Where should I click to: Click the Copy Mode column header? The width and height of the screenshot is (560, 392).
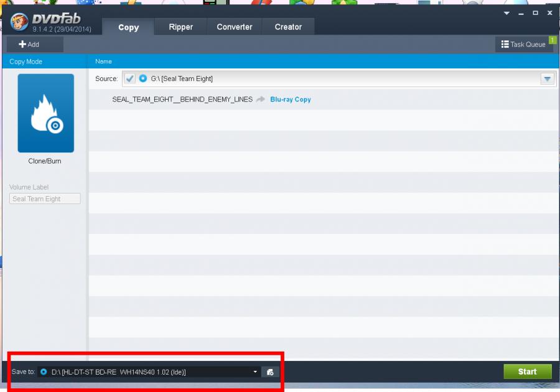[26, 62]
